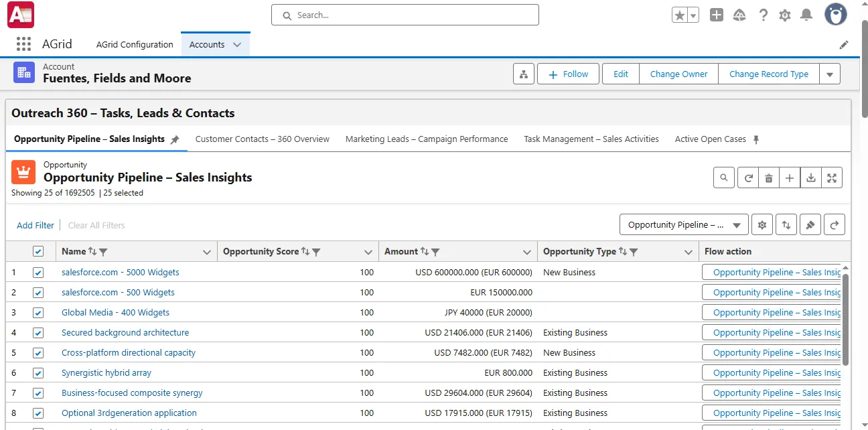Click the global Search field
The height and width of the screenshot is (430, 868).
pyautogui.click(x=405, y=15)
